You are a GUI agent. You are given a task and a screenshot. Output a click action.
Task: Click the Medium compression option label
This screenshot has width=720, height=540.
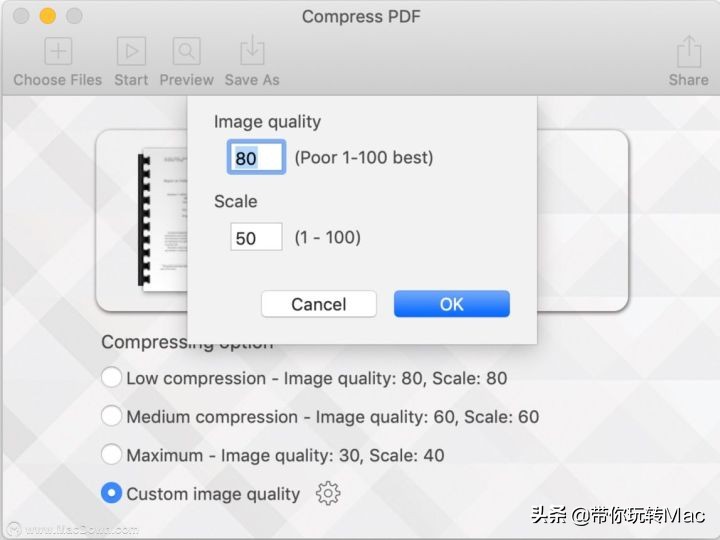[332, 417]
